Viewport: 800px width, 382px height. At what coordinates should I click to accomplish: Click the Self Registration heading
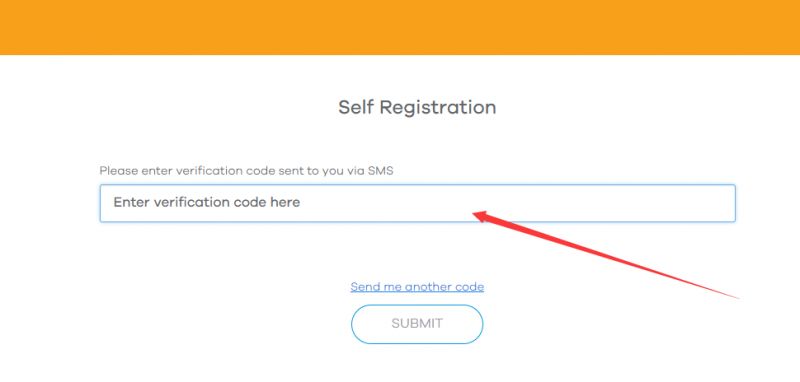[417, 108]
